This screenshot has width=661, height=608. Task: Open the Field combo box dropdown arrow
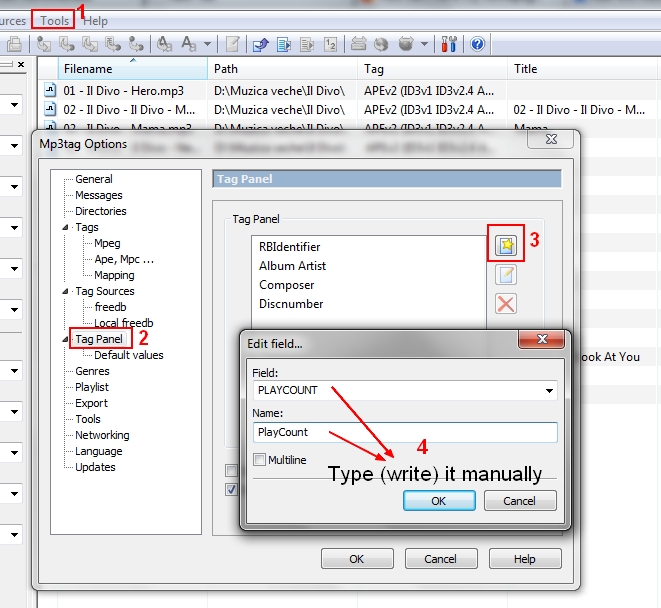click(549, 391)
